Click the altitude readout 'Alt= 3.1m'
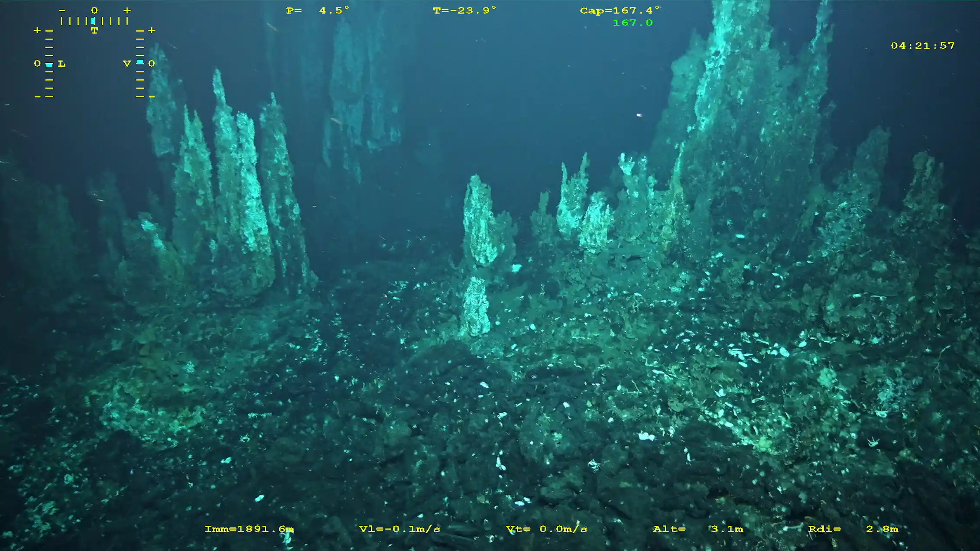980x551 pixels. (x=698, y=529)
